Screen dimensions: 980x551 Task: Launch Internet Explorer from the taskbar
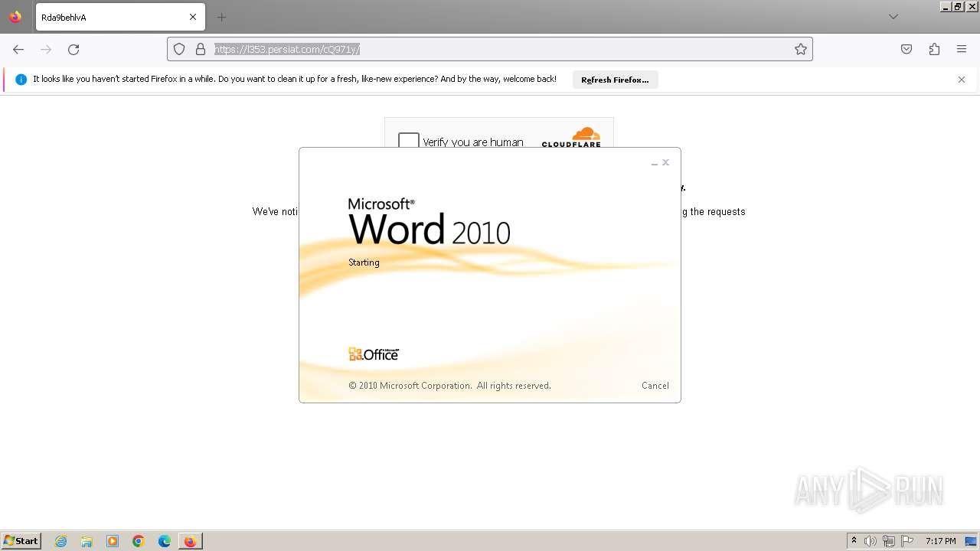61,541
